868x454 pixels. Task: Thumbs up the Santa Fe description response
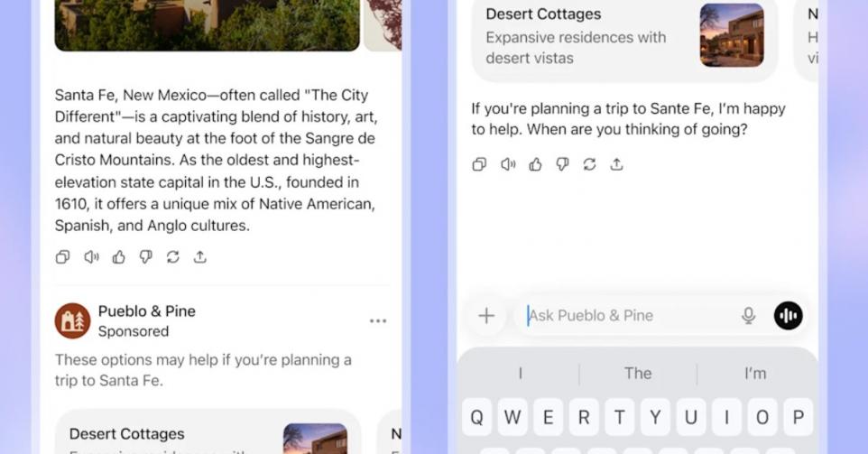tap(118, 257)
